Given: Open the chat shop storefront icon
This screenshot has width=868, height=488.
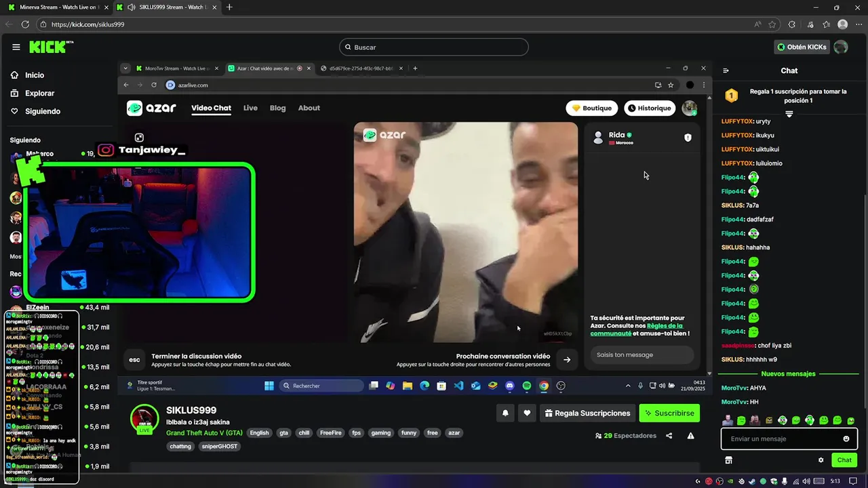Looking at the screenshot, I should [x=728, y=460].
